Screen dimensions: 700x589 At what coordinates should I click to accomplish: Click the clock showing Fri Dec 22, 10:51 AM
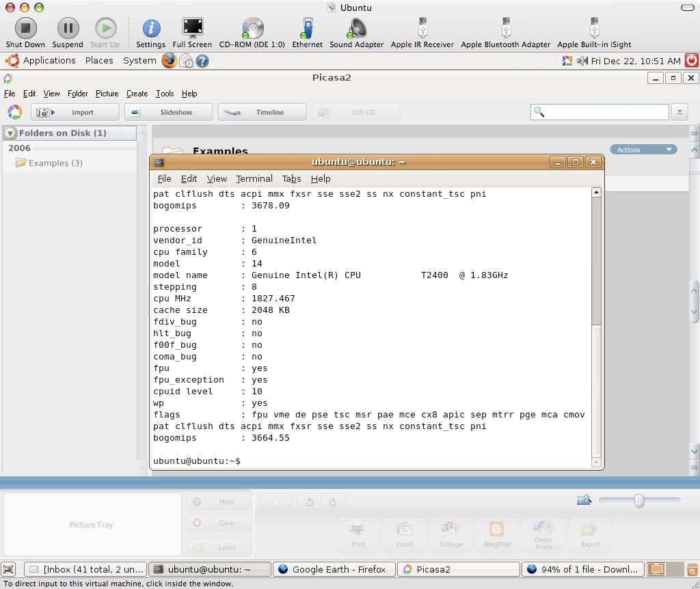click(x=636, y=61)
